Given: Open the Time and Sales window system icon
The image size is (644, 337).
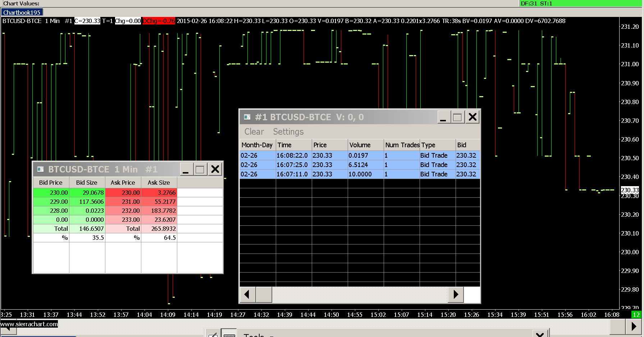Looking at the screenshot, I should pos(247,117).
